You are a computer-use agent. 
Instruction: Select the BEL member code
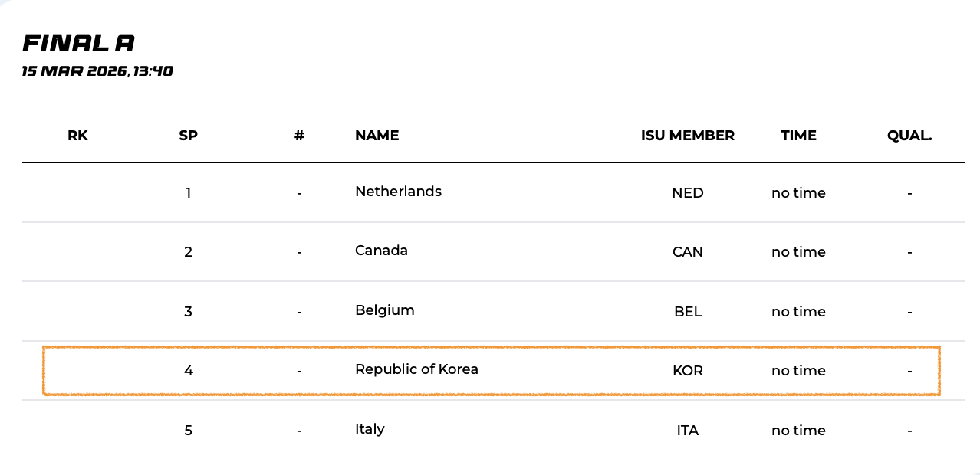[x=687, y=312]
